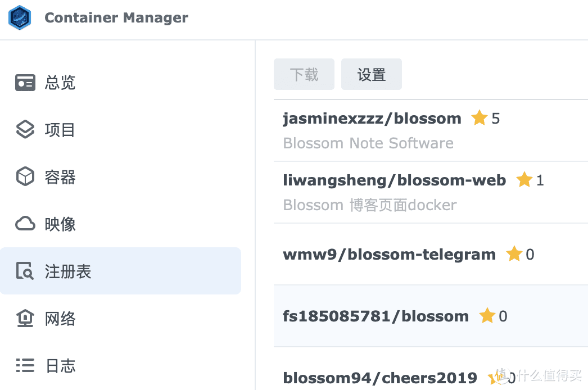Click the star beside jasminexzzz/blossom
588x390 pixels.
click(479, 118)
